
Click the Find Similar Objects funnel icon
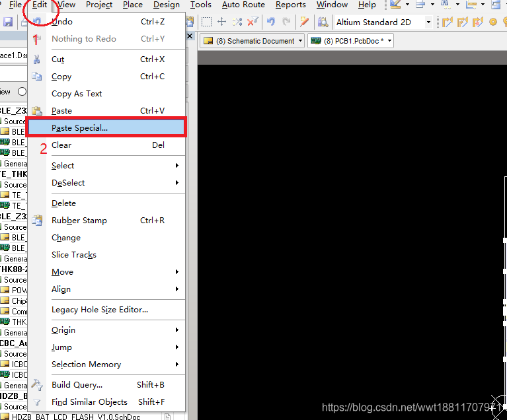tap(37, 402)
